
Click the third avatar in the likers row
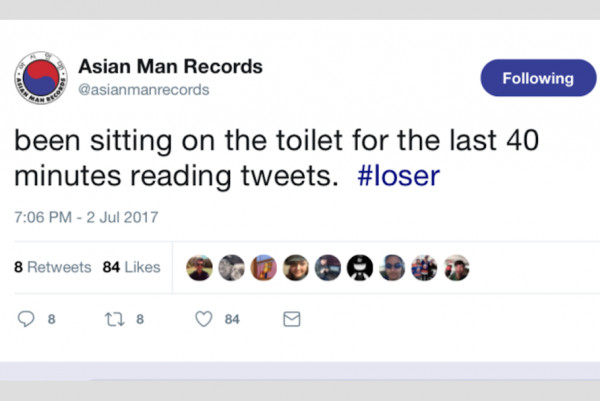264,268
